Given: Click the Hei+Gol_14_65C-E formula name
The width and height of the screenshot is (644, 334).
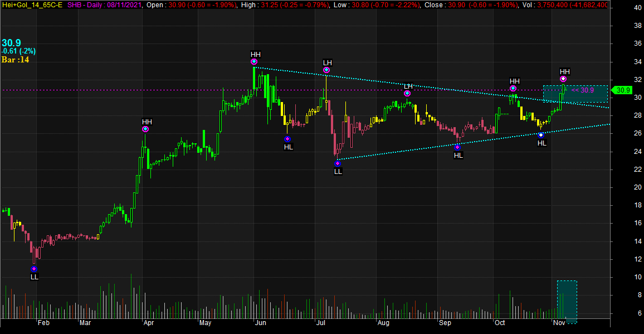Looking at the screenshot, I should [32, 4].
